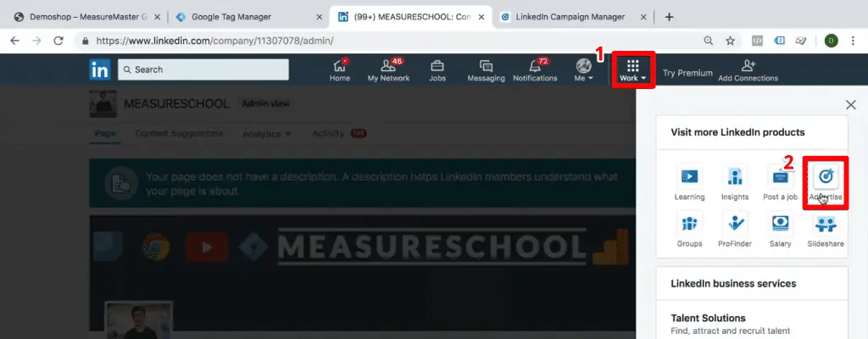This screenshot has width=868, height=339.
Task: Open the Slideshare product icon
Action: (x=826, y=230)
